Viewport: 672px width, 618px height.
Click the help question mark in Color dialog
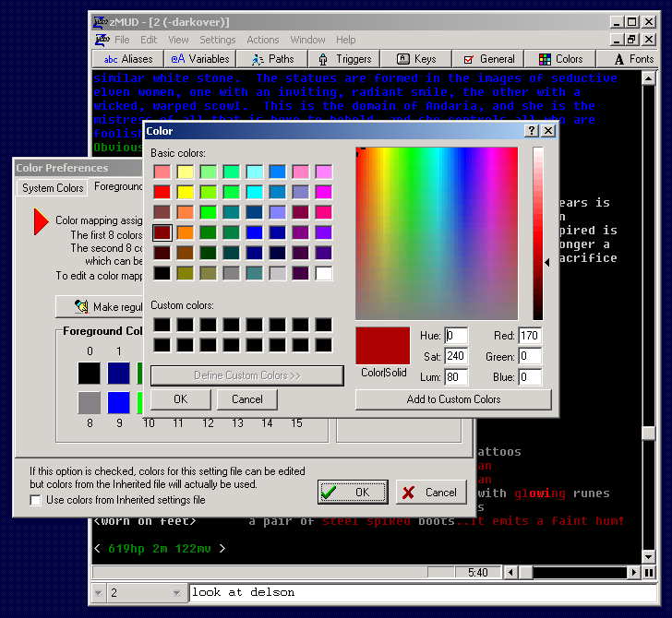point(532,131)
